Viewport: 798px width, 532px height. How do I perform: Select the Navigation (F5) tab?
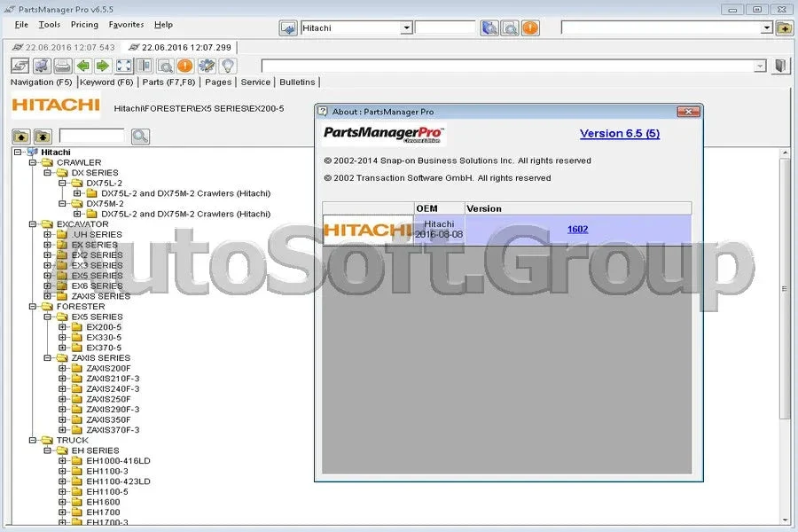click(41, 82)
